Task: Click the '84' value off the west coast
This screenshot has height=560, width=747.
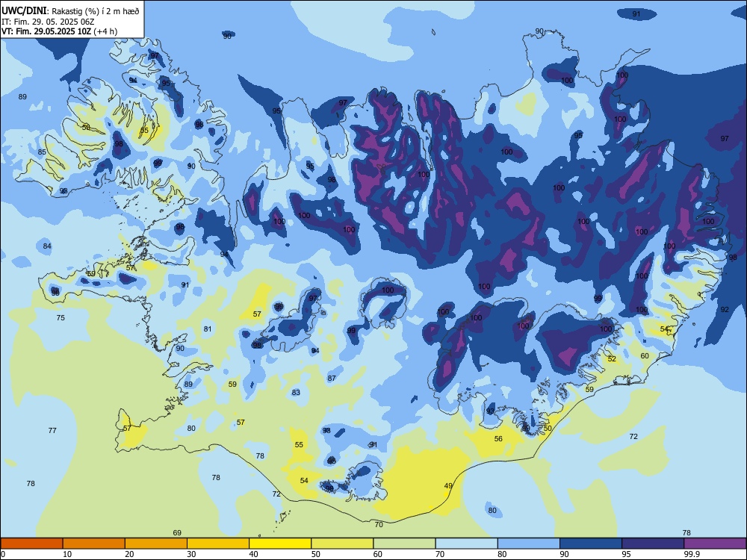Action: click(x=46, y=246)
